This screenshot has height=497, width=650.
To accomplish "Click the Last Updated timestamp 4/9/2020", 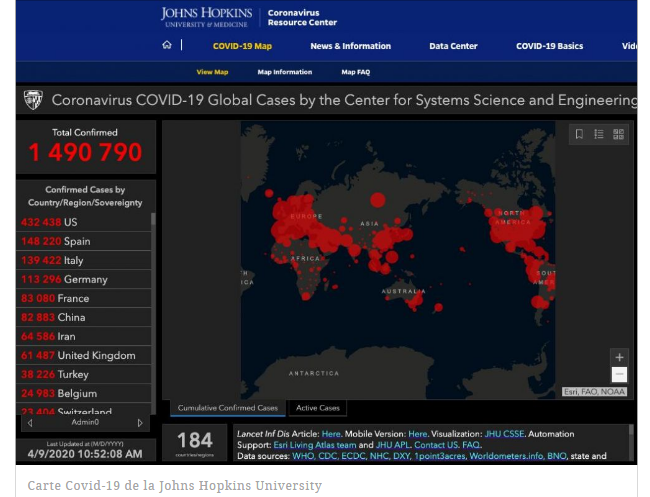I will pyautogui.click(x=85, y=454).
